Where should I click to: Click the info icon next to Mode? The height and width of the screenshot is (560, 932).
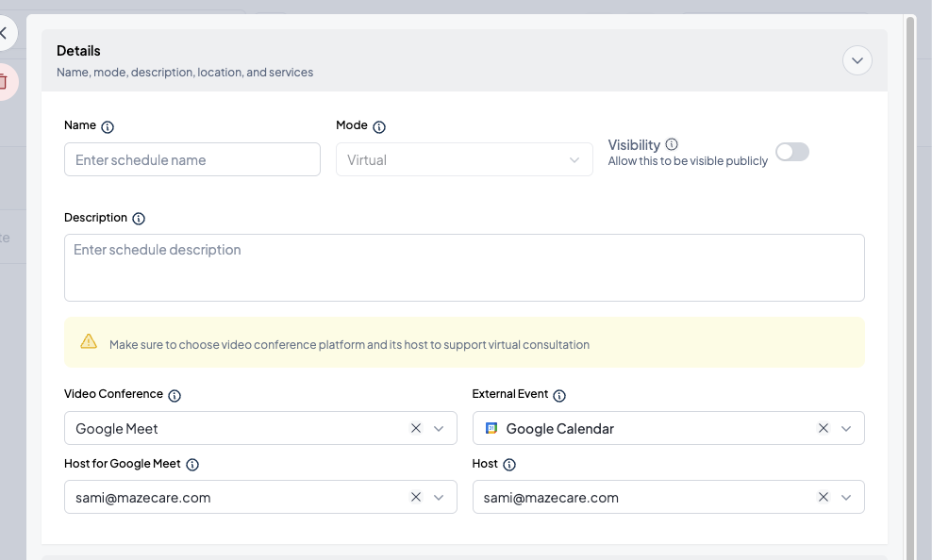coord(379,127)
